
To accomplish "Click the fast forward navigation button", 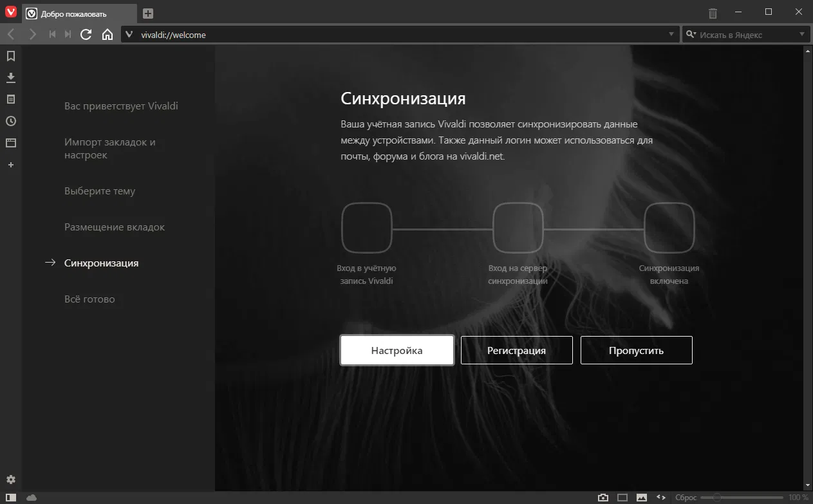I will pyautogui.click(x=68, y=35).
